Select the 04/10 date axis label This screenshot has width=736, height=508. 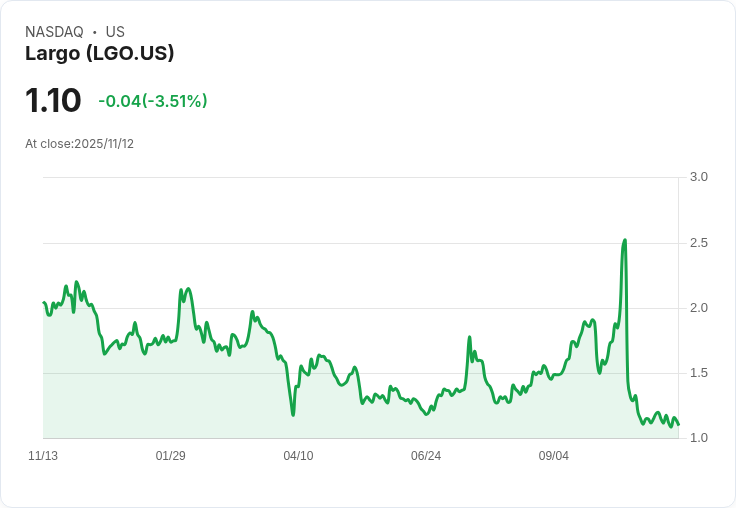click(298, 456)
